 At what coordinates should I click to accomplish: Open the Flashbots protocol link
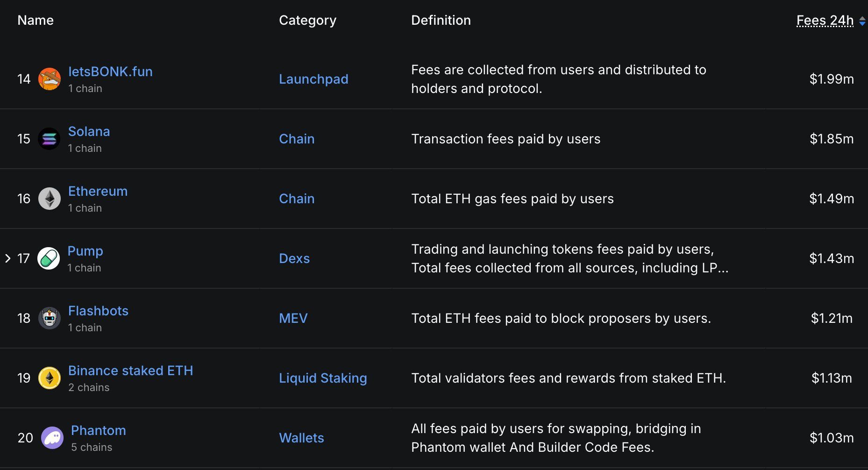(98, 311)
